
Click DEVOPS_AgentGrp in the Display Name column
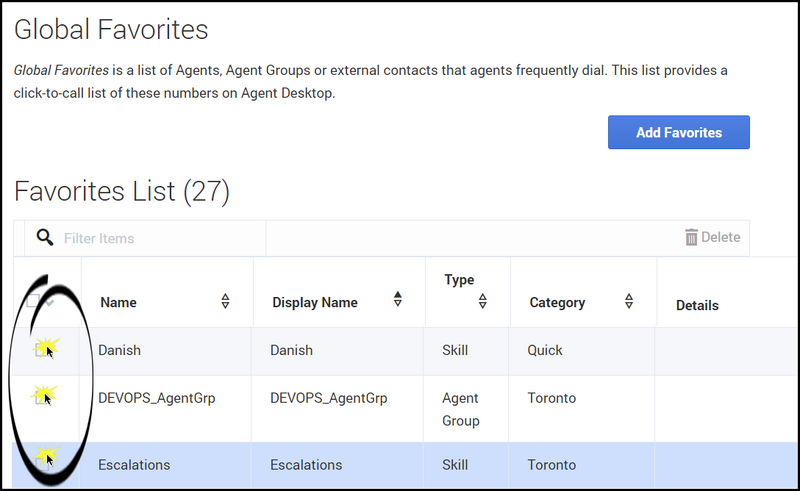pos(329,397)
